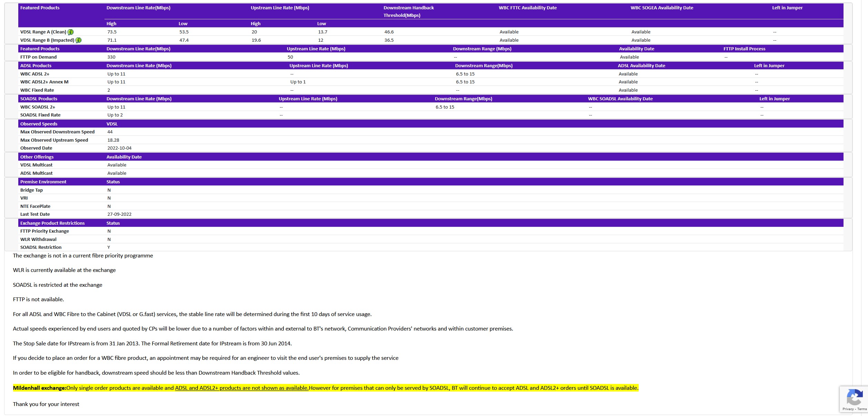868x416 pixels.
Task: Click the Exchange Product Restrictions header
Action: tap(52, 223)
